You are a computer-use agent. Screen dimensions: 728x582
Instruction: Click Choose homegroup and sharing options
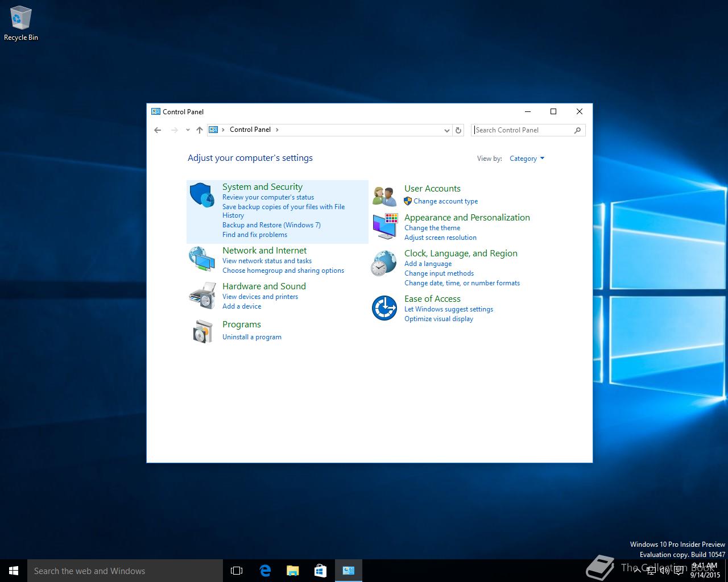283,271
